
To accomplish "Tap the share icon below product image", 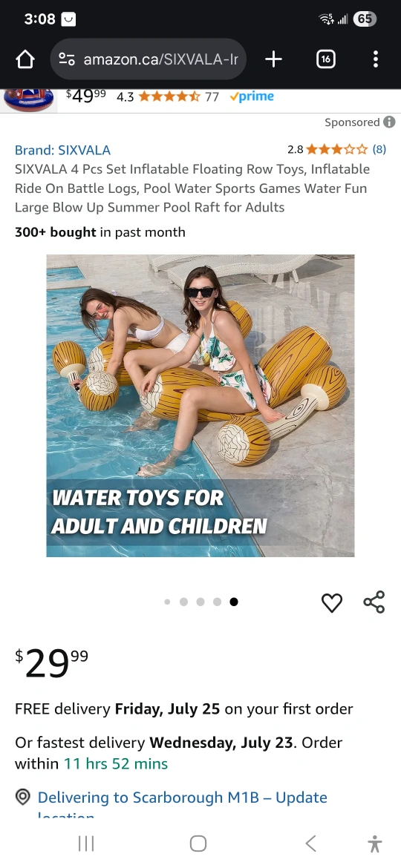I will tap(374, 602).
